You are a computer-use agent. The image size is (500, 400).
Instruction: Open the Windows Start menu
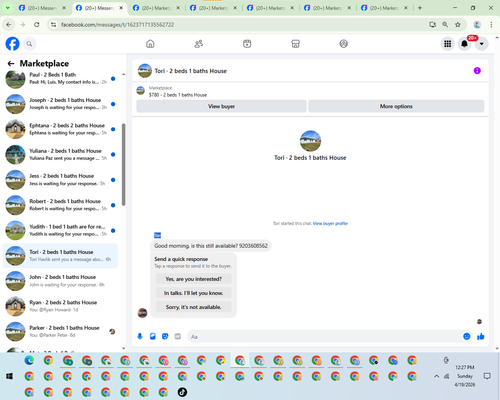tap(9, 376)
